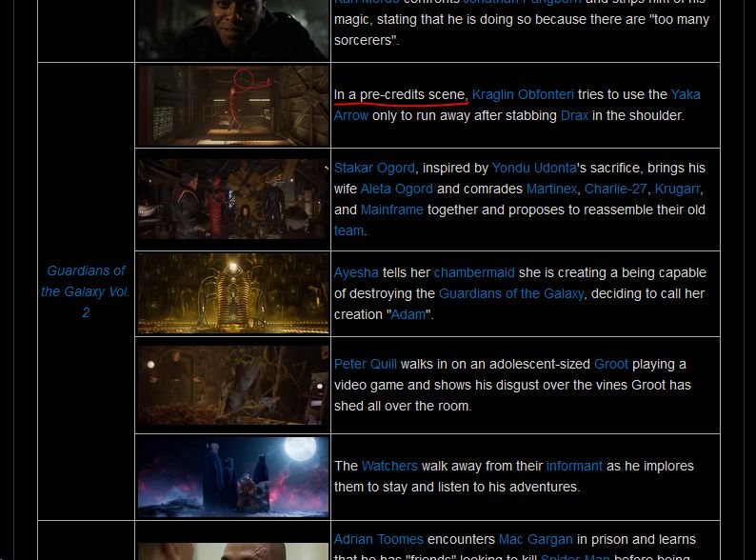Open the Peter Quill link

point(365,364)
